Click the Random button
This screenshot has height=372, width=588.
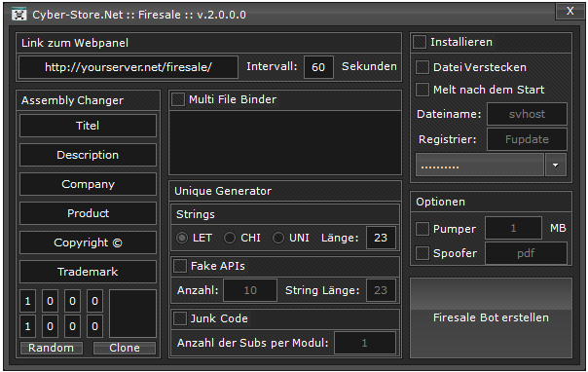[x=52, y=348]
